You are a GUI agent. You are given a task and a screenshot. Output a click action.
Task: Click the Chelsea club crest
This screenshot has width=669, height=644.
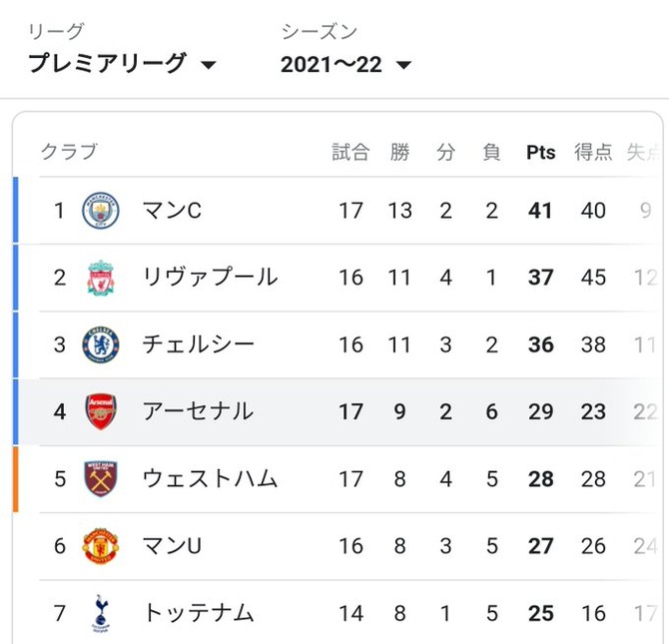[101, 344]
